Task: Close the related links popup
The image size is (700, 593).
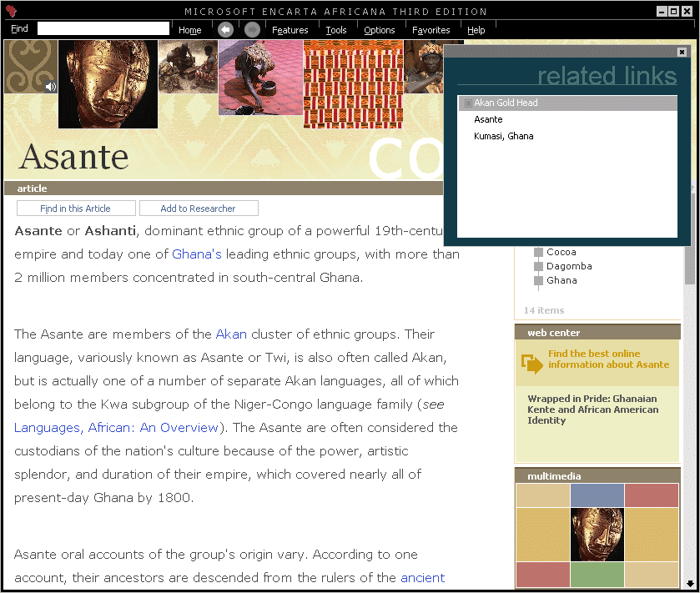Action: click(682, 52)
